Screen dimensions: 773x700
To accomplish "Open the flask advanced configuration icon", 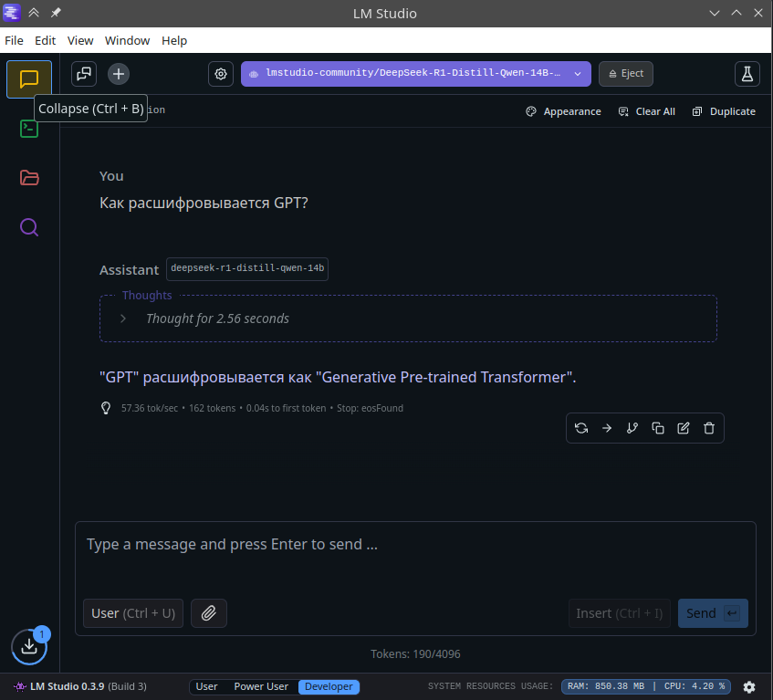I will (x=747, y=74).
